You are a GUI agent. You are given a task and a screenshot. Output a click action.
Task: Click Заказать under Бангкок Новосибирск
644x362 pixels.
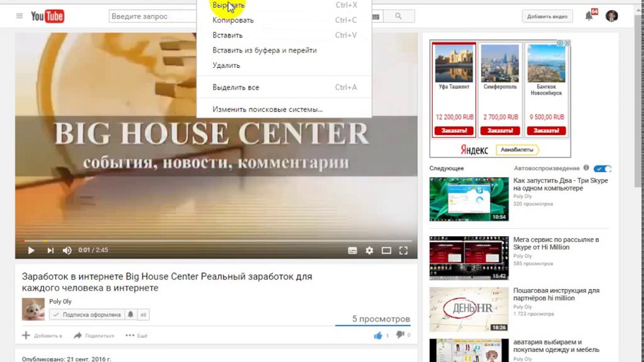tap(546, 131)
